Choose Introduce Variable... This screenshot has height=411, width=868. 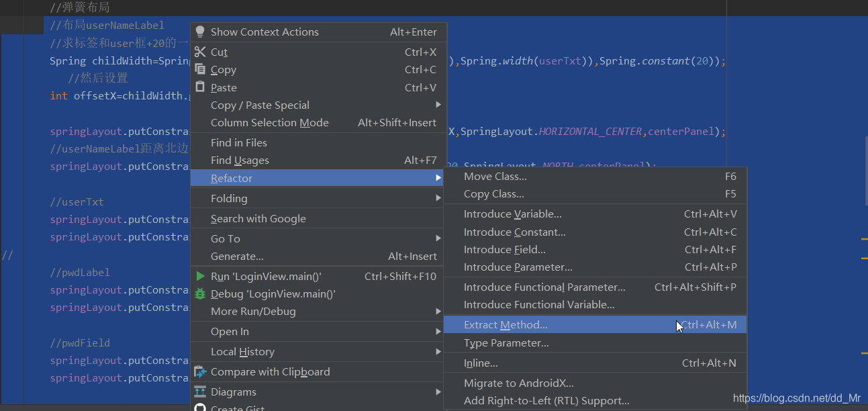tap(595, 214)
